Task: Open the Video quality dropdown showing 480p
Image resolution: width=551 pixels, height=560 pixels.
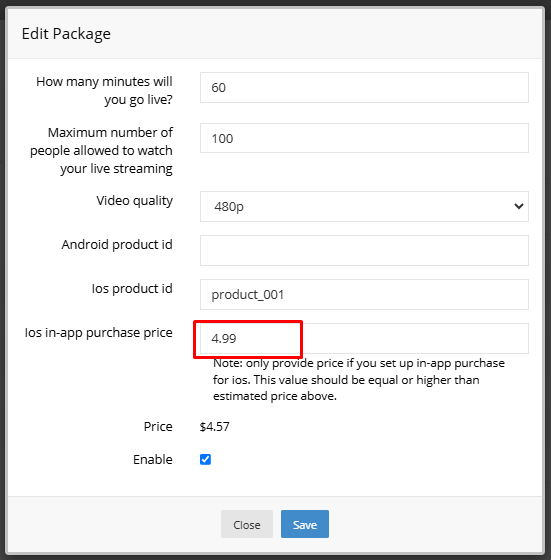Action: [x=364, y=206]
